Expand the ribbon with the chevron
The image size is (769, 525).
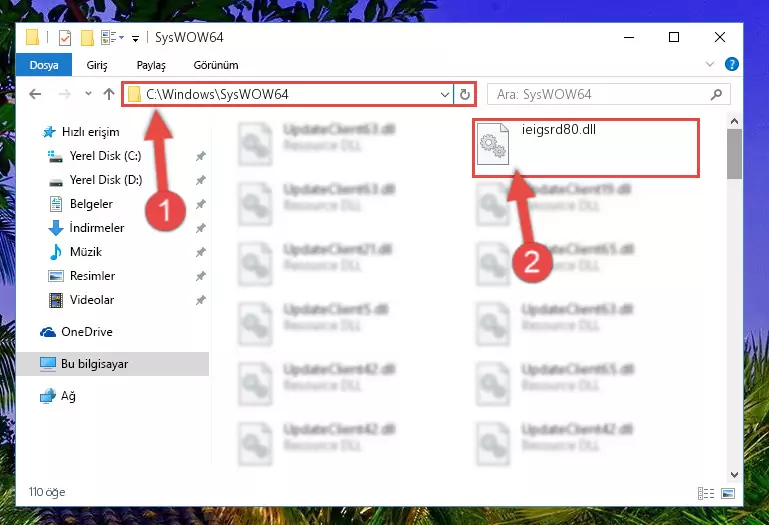(x=709, y=64)
